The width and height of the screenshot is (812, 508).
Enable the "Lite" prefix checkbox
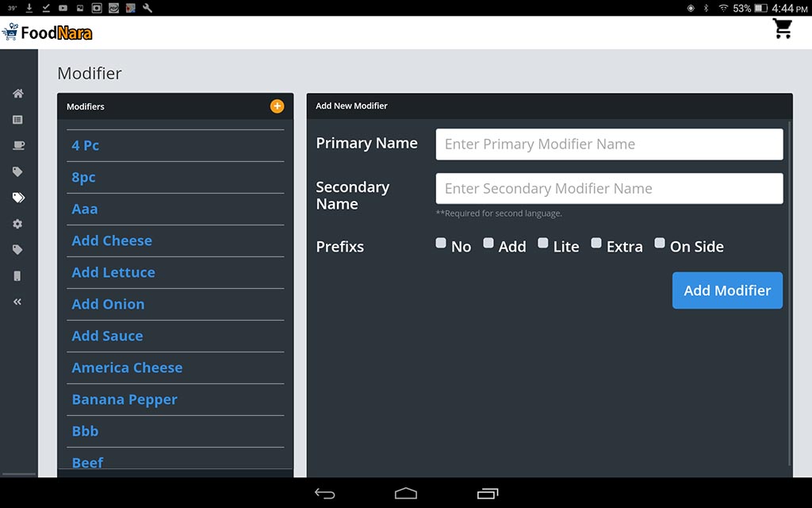click(x=543, y=244)
